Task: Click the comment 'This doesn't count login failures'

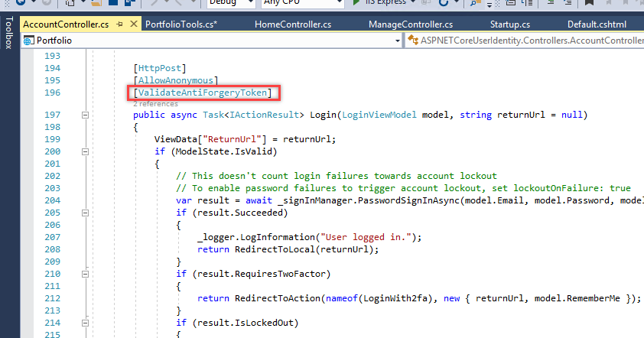Action: click(x=337, y=176)
